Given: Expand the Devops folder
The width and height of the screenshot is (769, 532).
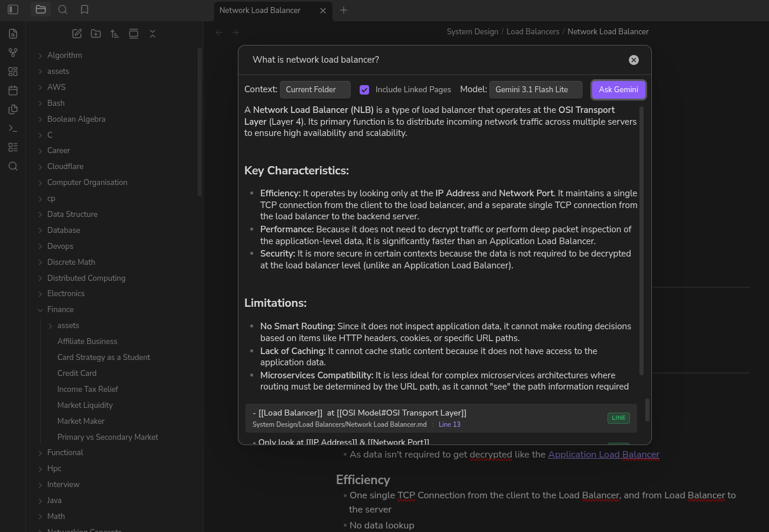Looking at the screenshot, I should pos(60,246).
